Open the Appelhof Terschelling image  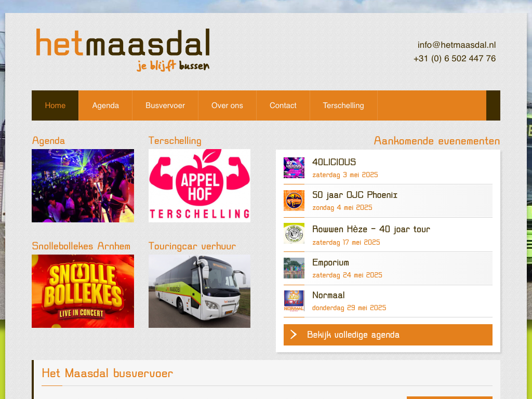coord(199,186)
